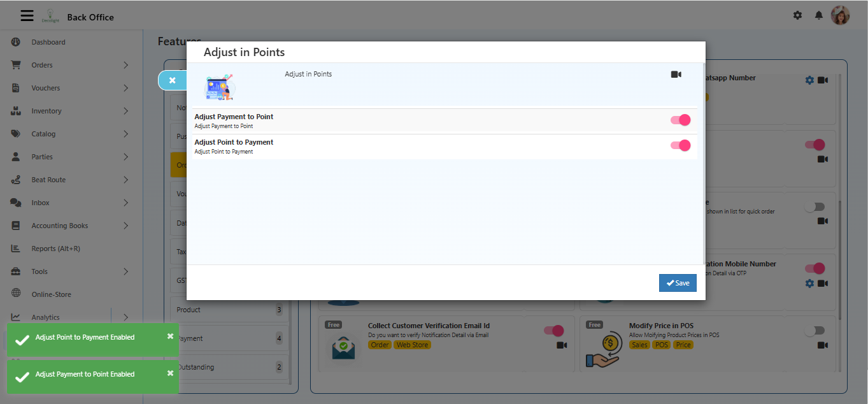Play video help in Adjust in Points header
Viewport: 868px width, 404px height.
676,75
